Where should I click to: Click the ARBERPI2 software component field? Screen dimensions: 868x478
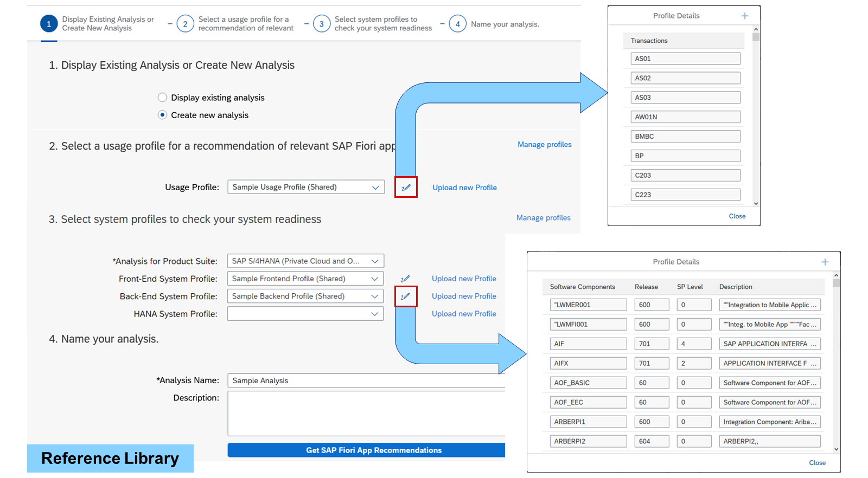point(589,441)
